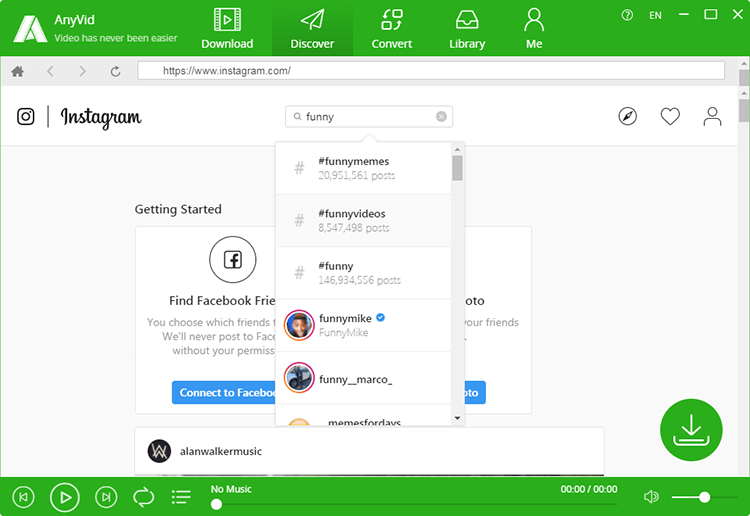Viewport: 750px width, 516px height.
Task: Open the Convert tab
Action: click(392, 29)
